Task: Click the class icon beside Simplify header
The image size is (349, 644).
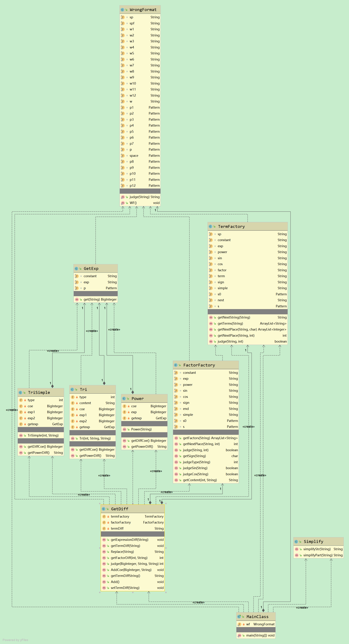Action: tap(296, 541)
